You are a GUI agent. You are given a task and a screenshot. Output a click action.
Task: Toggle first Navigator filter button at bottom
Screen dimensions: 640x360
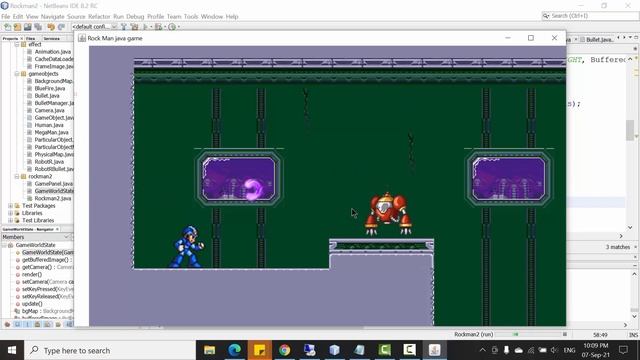7,324
